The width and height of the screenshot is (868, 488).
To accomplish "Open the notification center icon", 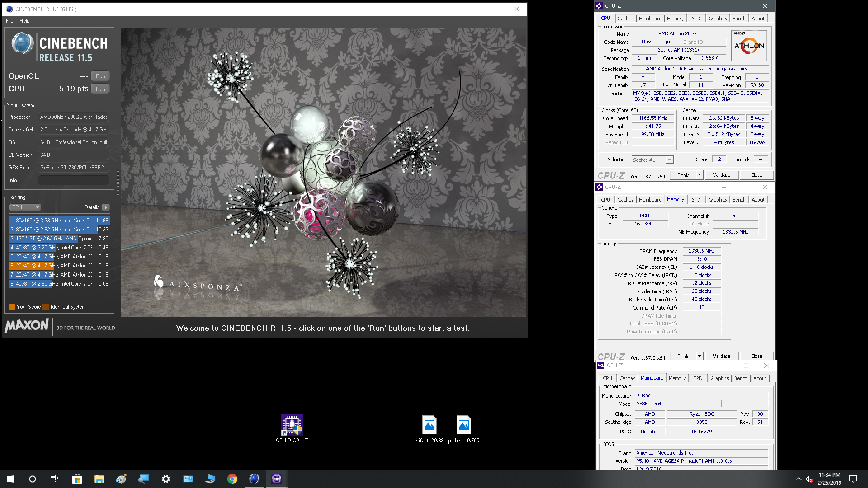I will click(853, 479).
